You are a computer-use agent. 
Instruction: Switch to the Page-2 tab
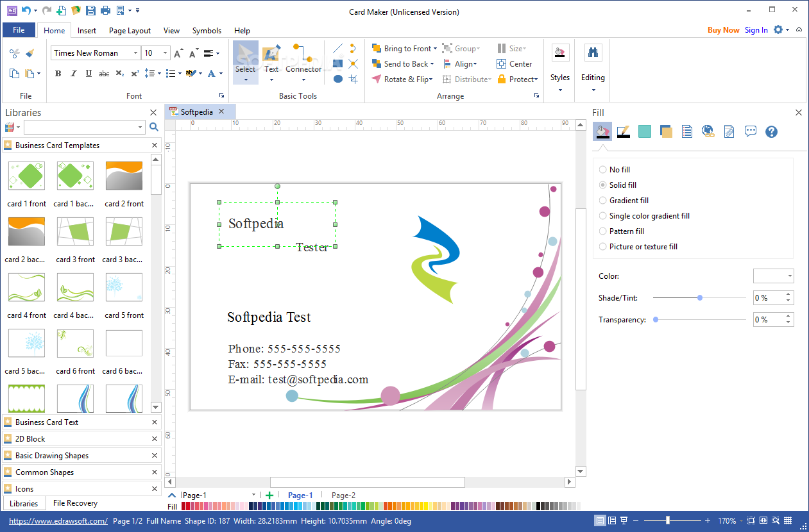click(x=343, y=495)
